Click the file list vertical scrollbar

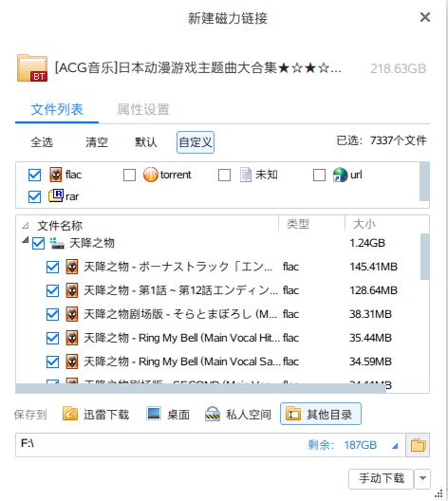[424, 256]
